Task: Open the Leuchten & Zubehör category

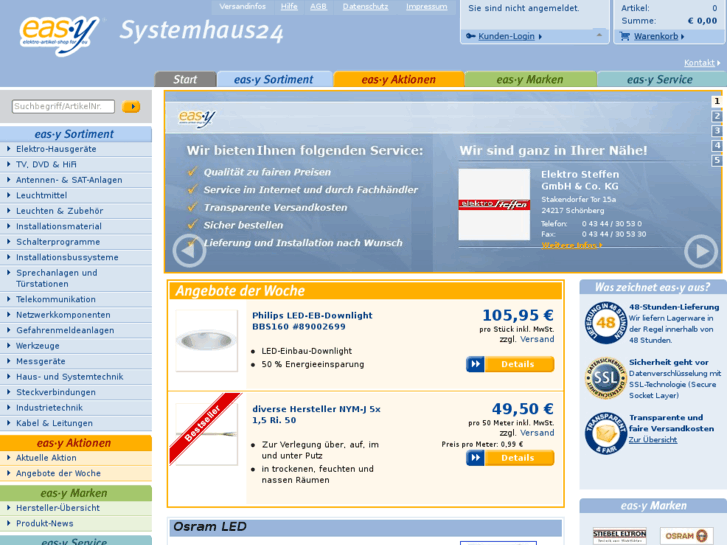Action: (76, 211)
